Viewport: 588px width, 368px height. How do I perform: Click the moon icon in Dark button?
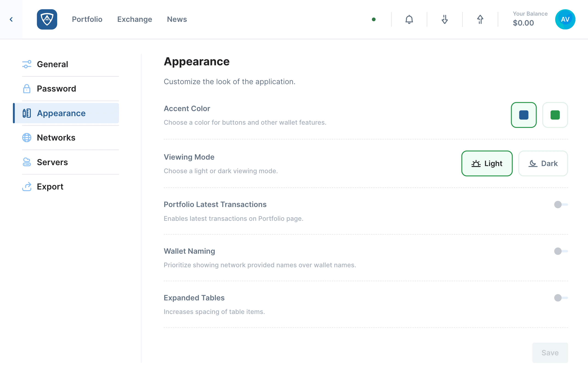pos(533,164)
